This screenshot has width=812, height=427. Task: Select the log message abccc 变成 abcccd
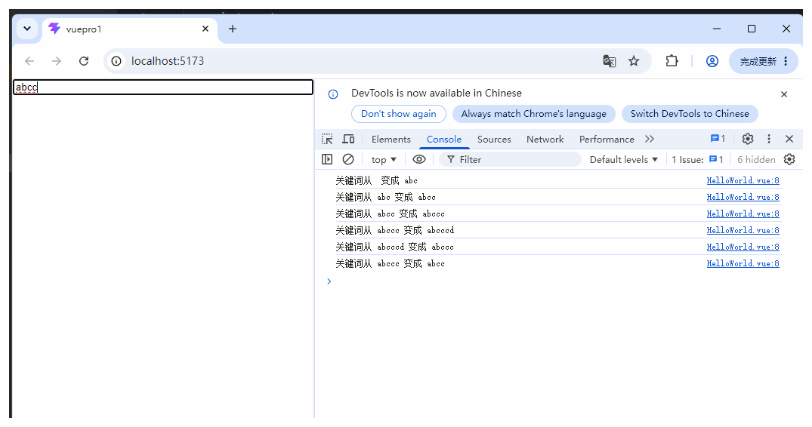(x=395, y=230)
